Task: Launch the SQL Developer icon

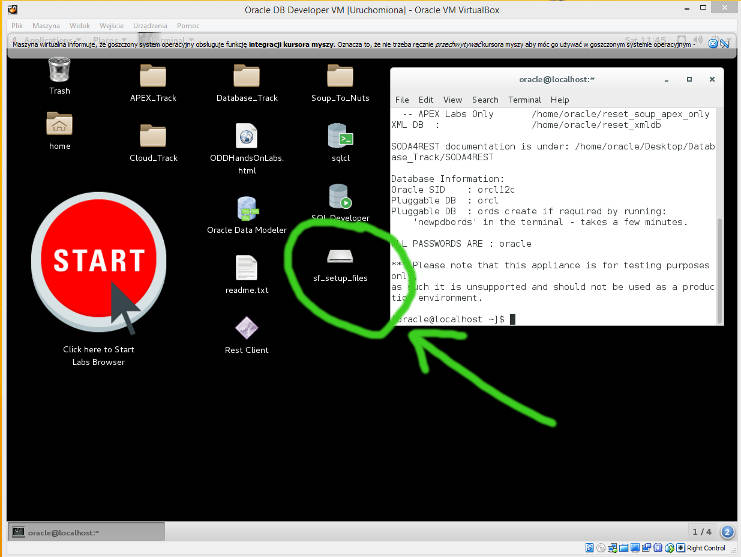Action: pyautogui.click(x=340, y=197)
